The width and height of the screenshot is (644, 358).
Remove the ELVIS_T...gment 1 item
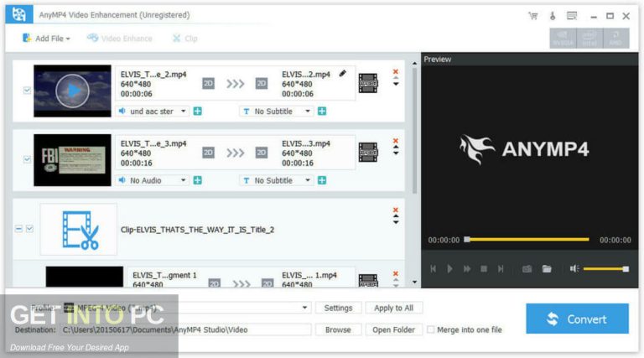(x=396, y=274)
